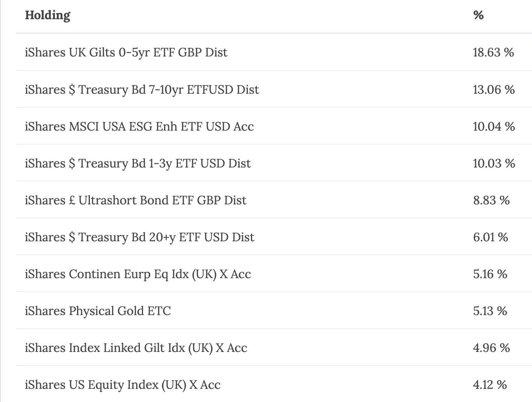Image resolution: width=532 pixels, height=402 pixels.
Task: Open iShares Index Linked Gilt Idx holding
Action: [136, 348]
